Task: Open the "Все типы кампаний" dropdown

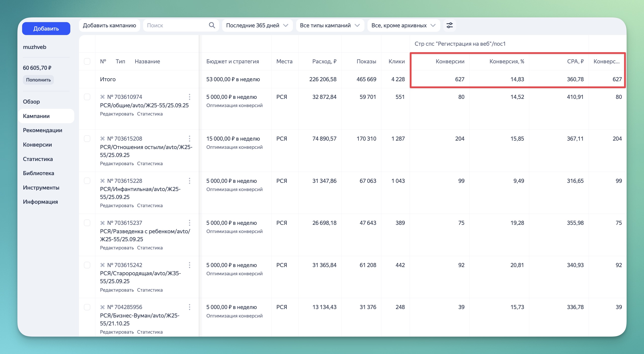Action: point(329,25)
